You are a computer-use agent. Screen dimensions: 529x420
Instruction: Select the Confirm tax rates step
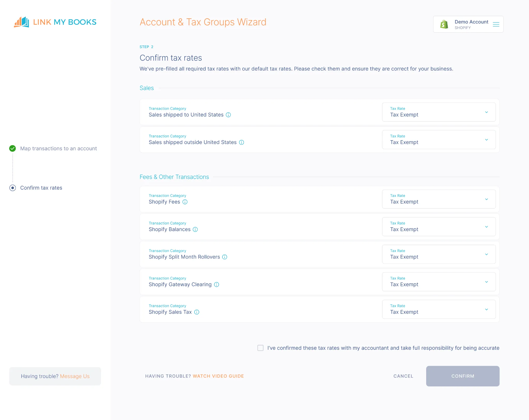click(41, 188)
